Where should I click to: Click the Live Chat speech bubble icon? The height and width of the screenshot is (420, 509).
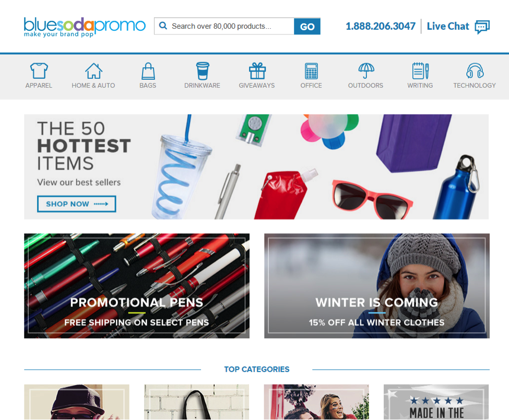pos(482,27)
